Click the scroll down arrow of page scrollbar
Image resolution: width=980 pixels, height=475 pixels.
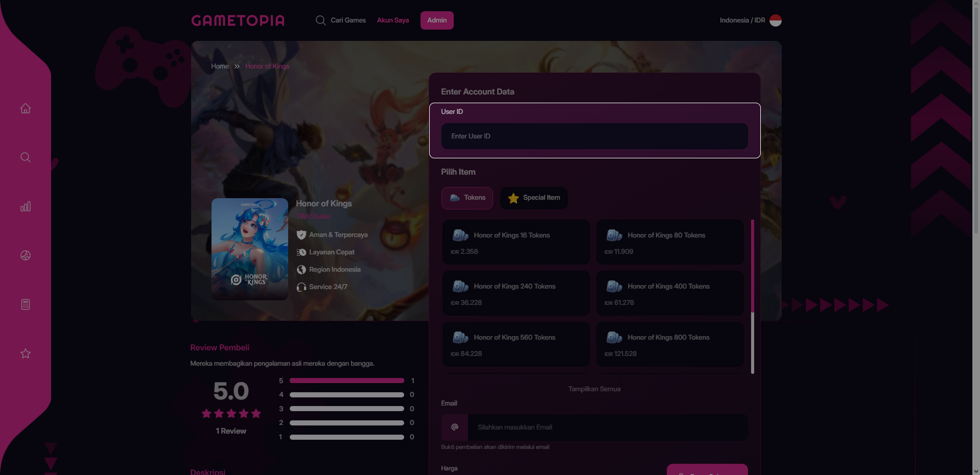(x=976, y=471)
